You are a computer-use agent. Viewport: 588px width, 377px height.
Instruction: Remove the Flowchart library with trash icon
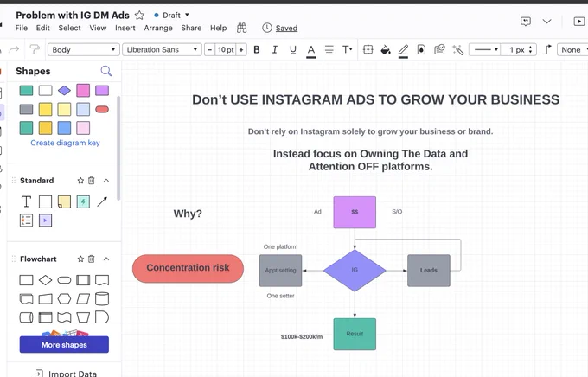pyautogui.click(x=91, y=259)
